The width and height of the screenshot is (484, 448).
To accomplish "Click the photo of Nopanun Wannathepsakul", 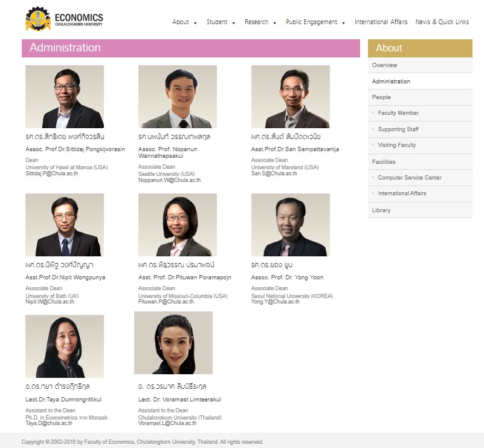I will point(177,97).
